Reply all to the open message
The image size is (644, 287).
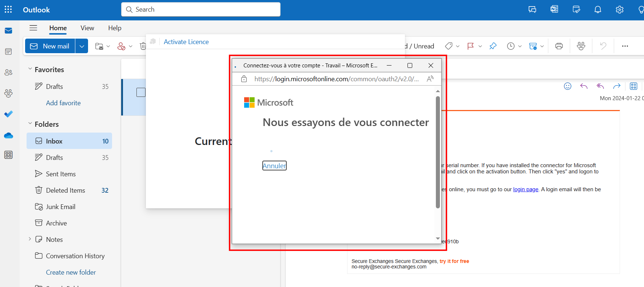[600, 86]
